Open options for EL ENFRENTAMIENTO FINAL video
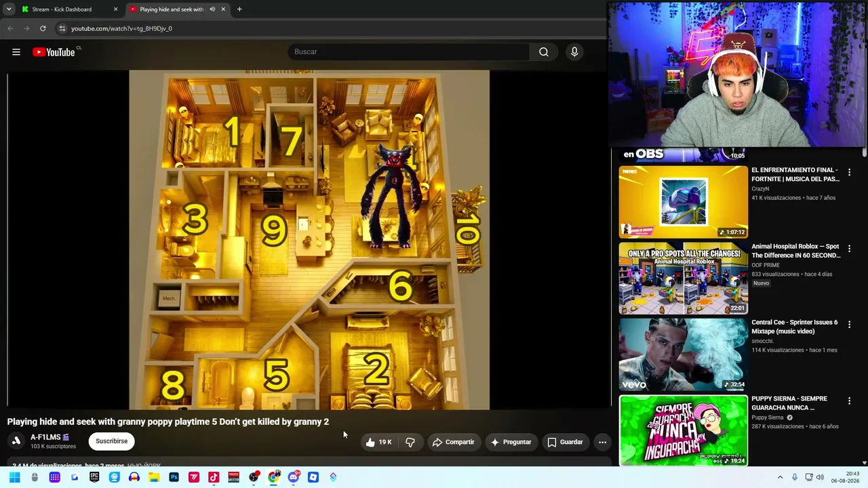 (x=849, y=173)
